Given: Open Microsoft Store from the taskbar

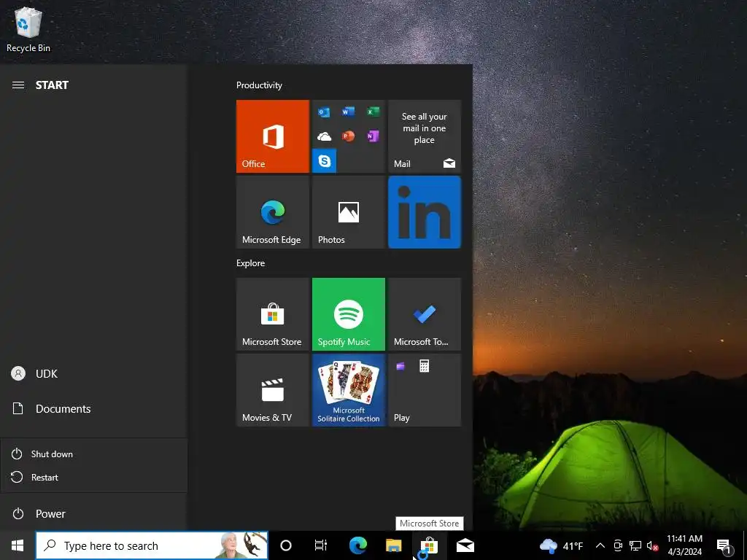Looking at the screenshot, I should [x=429, y=545].
